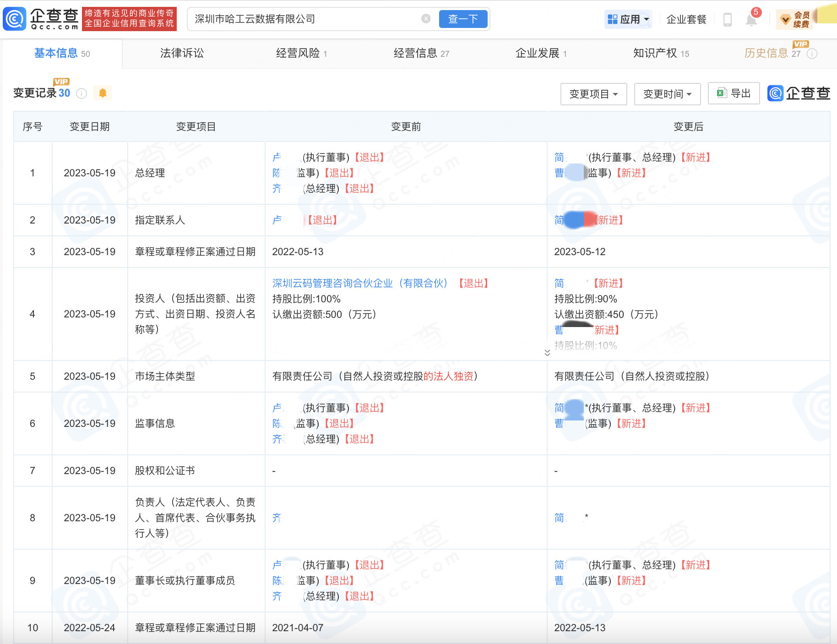This screenshot has width=837, height=644.
Task: Click the 变更日期 column header
Action: (90, 127)
